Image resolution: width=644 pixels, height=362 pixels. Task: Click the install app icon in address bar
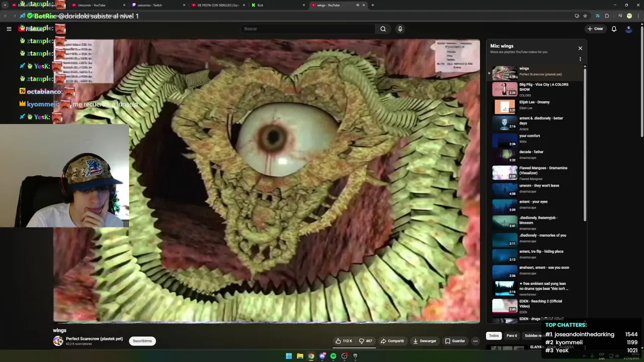click(x=577, y=16)
